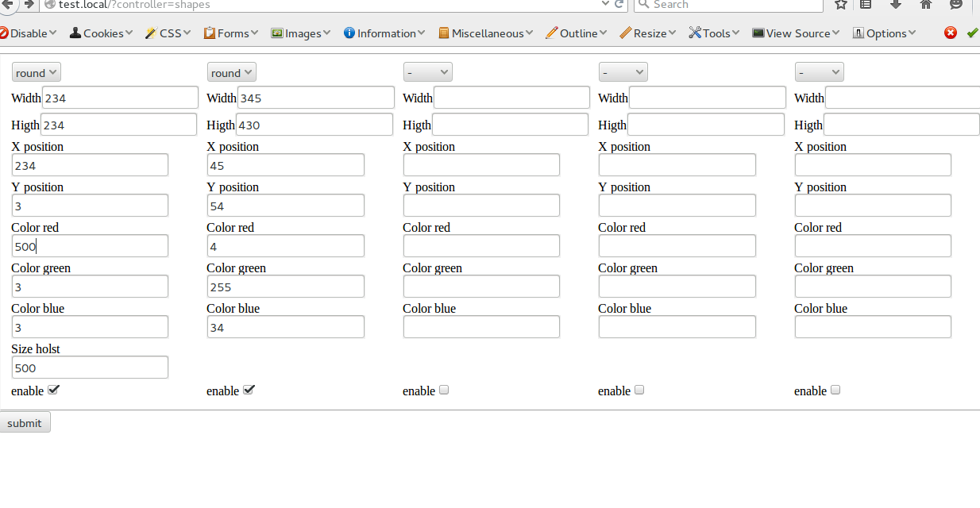This screenshot has height=508, width=980.
Task: Click the empty X position field in fourth column
Action: tap(677, 165)
